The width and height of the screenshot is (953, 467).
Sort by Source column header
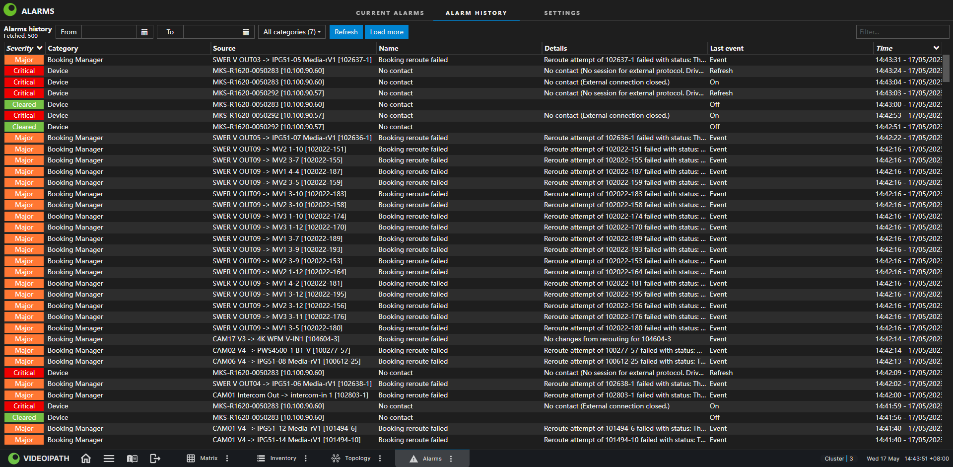point(224,48)
